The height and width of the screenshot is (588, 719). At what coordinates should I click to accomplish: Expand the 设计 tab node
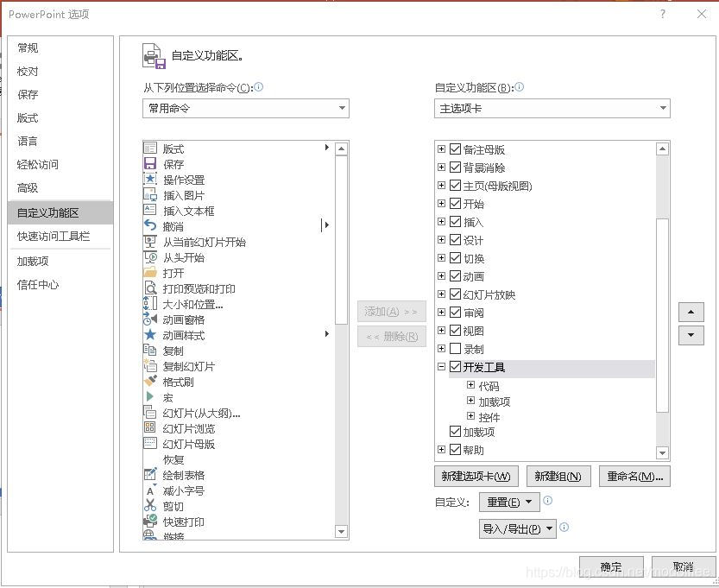[x=441, y=240]
